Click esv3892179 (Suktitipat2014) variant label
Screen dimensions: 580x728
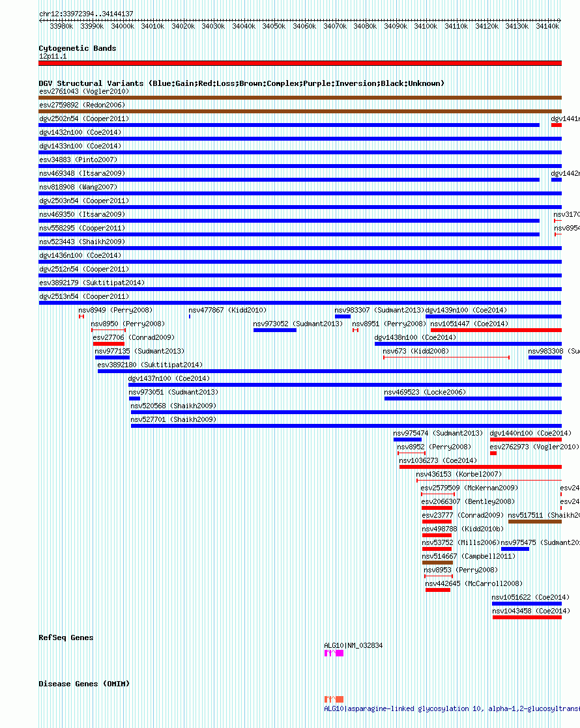92,283
